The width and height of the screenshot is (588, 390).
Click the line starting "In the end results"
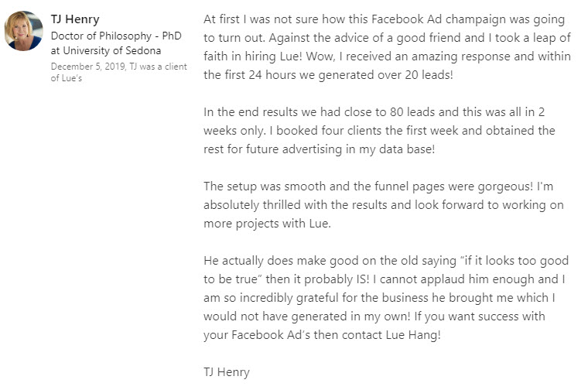click(x=374, y=111)
